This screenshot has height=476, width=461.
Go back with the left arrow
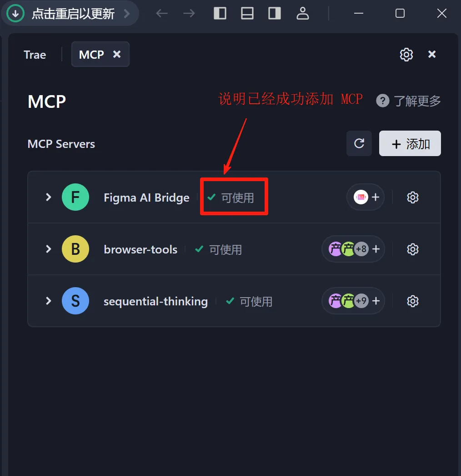coord(162,13)
